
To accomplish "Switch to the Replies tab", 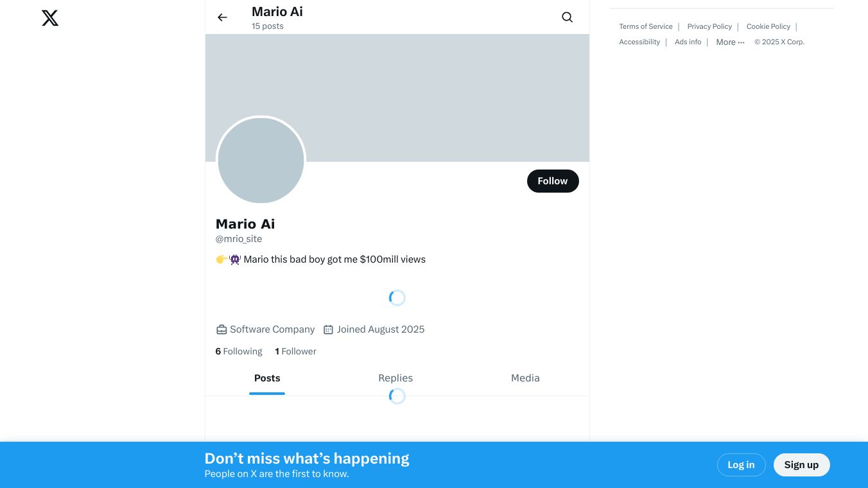I will [x=395, y=378].
